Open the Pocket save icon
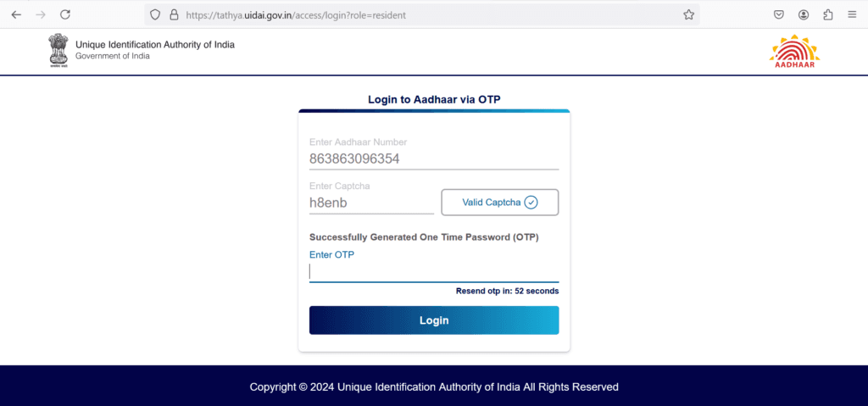Image resolution: width=868 pixels, height=406 pixels. coord(779,15)
